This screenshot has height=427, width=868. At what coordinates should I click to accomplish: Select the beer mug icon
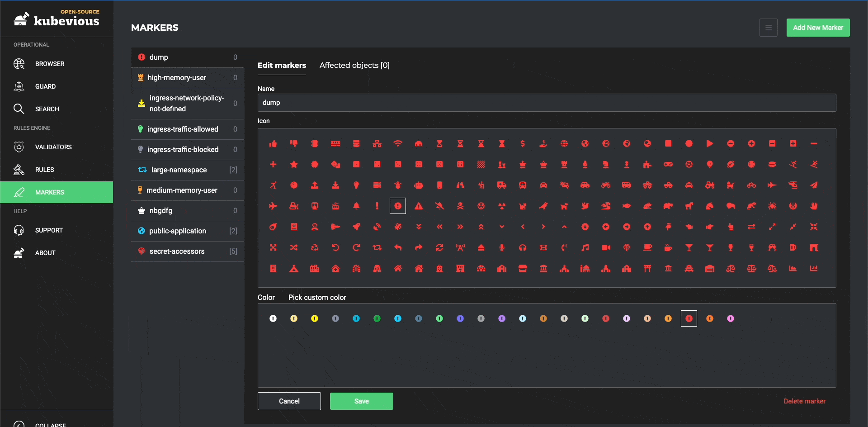pos(793,247)
